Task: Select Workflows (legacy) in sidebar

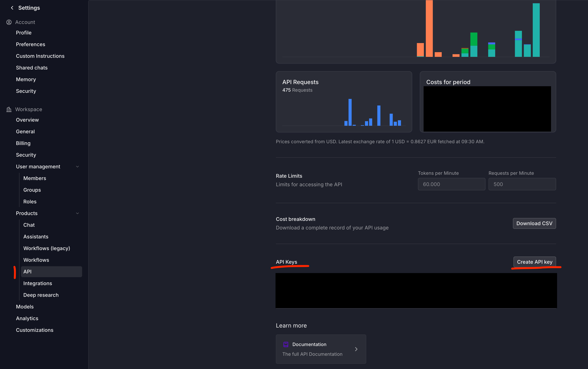Action: 47,249
